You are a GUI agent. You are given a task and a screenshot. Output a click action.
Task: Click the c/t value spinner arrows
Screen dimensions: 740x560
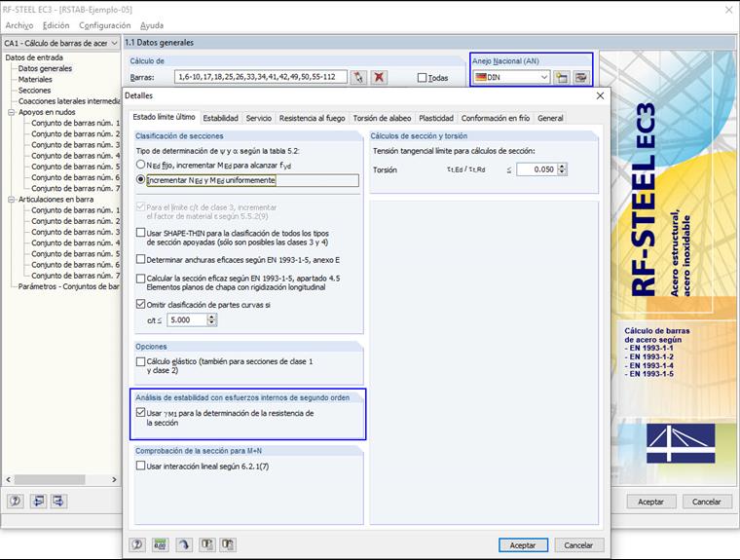[x=212, y=319]
